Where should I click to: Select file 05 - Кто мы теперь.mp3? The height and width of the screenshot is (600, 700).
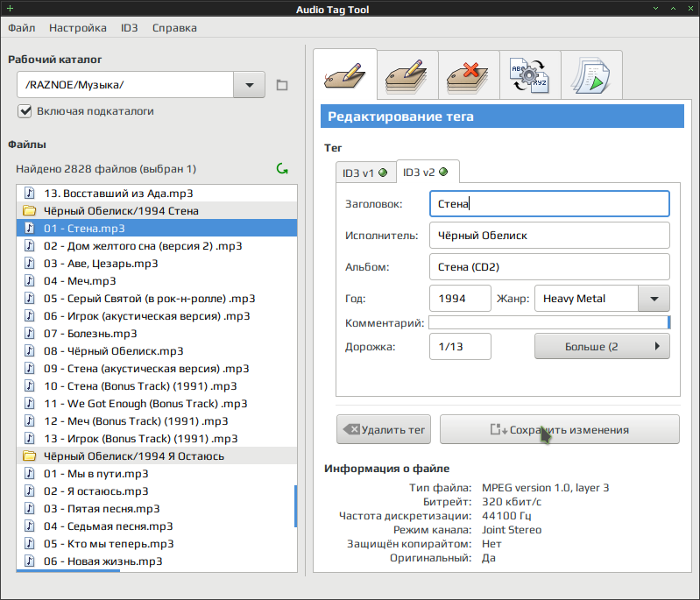pos(157,544)
